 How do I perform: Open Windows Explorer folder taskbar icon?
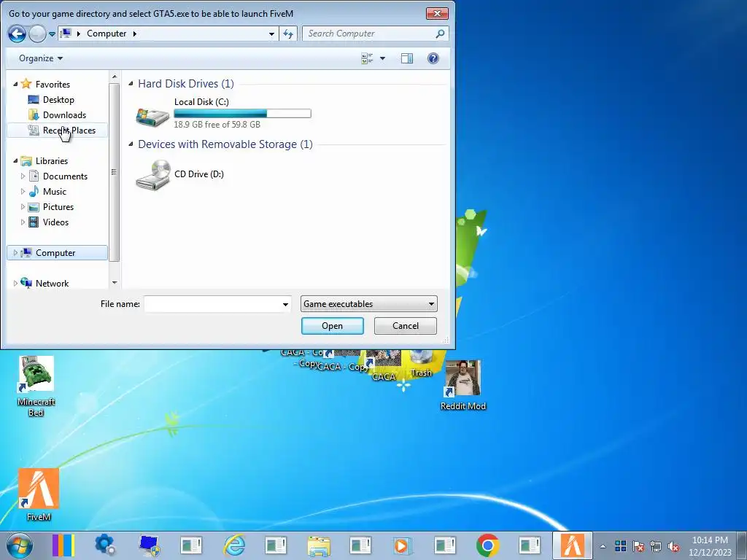point(319,545)
